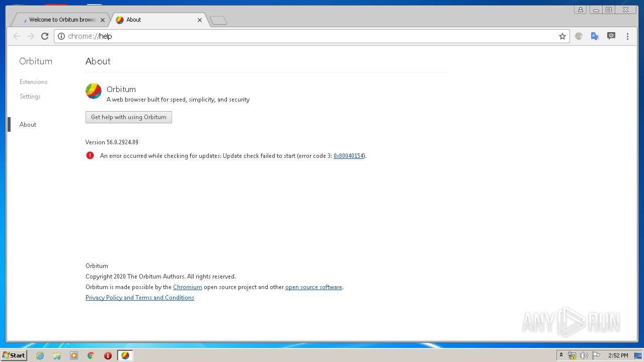Bookmark this page with the star icon
Viewport: 644px width, 362px height.
coord(562,36)
